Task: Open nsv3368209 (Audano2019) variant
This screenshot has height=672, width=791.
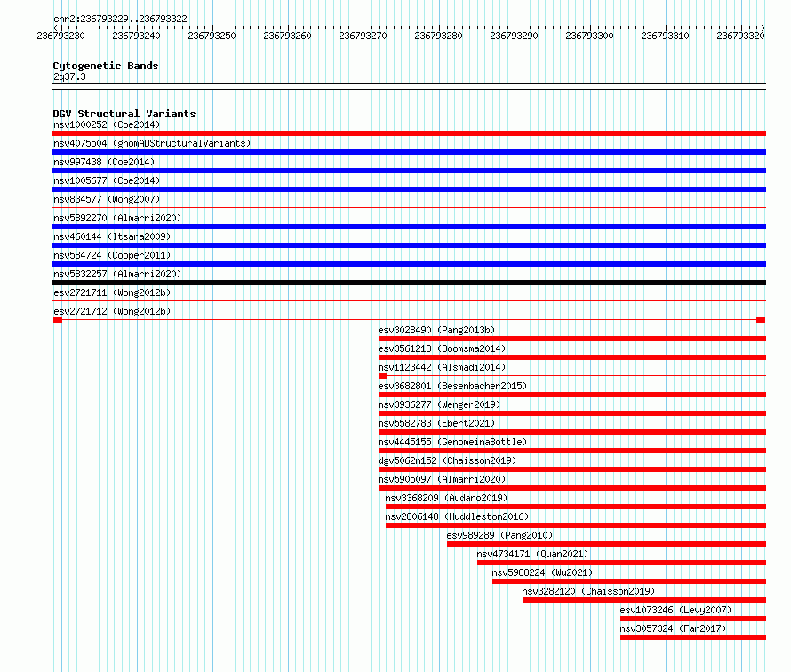Action: point(446,498)
